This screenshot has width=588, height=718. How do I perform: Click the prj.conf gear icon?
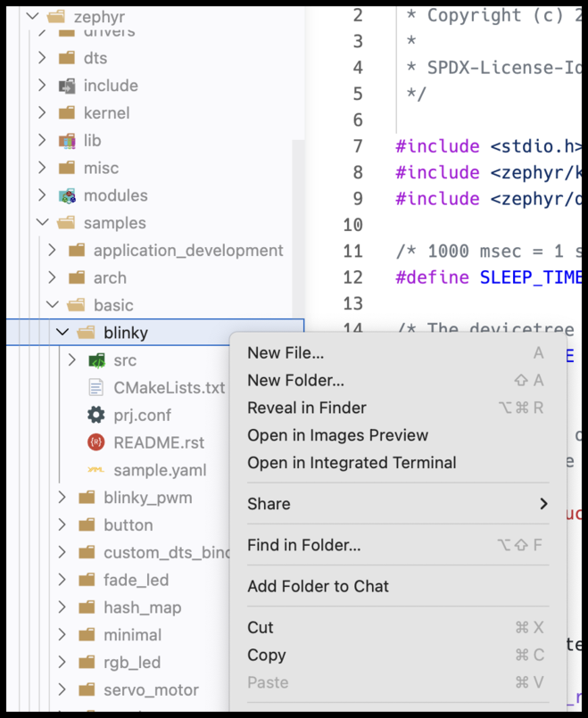point(96,415)
